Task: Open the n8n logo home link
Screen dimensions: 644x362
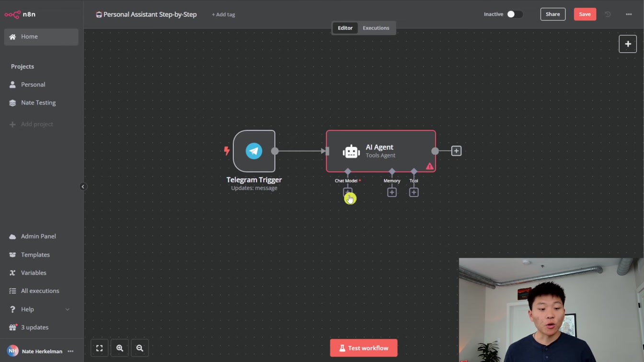Action: [20, 14]
